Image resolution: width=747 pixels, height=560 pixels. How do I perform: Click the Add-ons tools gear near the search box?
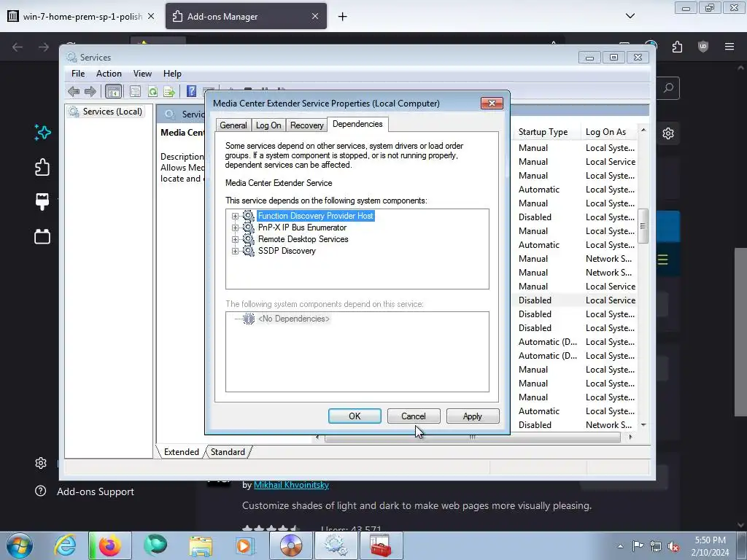click(x=668, y=133)
